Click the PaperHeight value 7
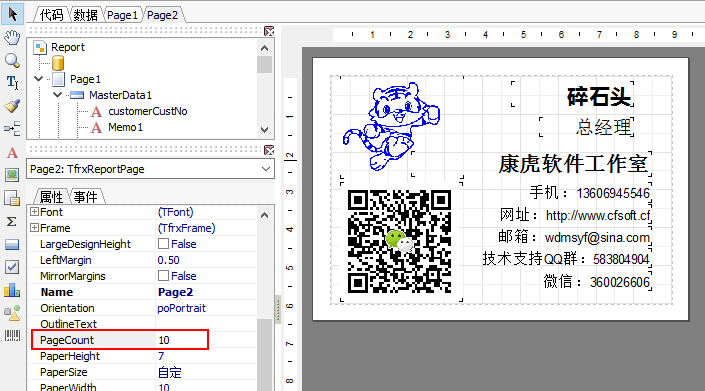Screen dimensions: 705x391 click(x=161, y=356)
